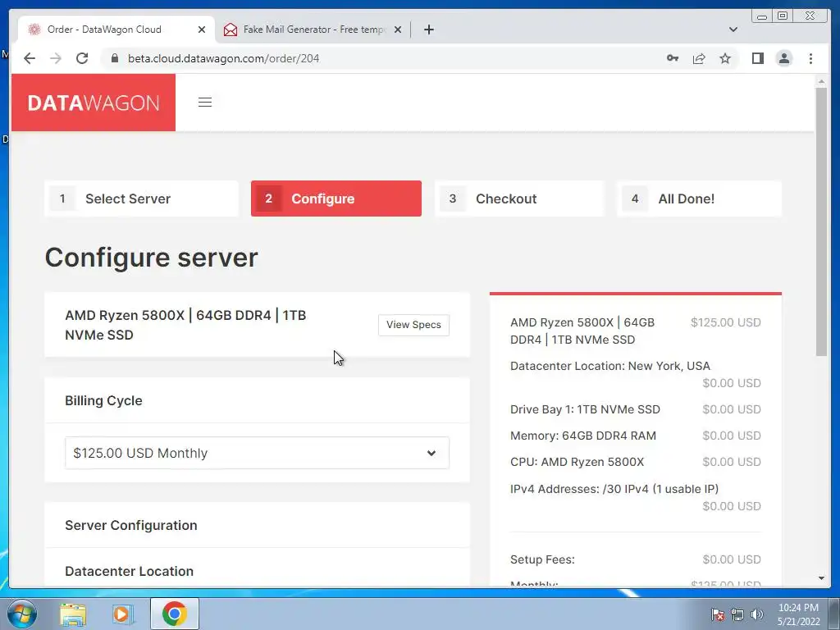Click the Setup Fees label
This screenshot has height=630, width=840.
542,559
